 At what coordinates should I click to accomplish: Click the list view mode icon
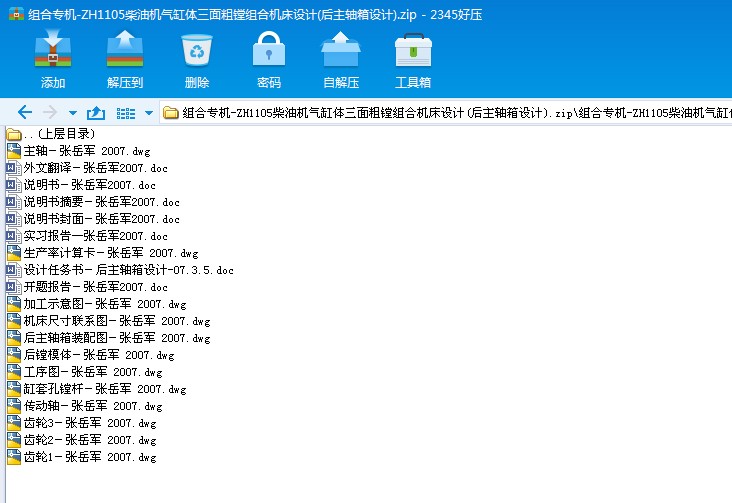click(126, 113)
